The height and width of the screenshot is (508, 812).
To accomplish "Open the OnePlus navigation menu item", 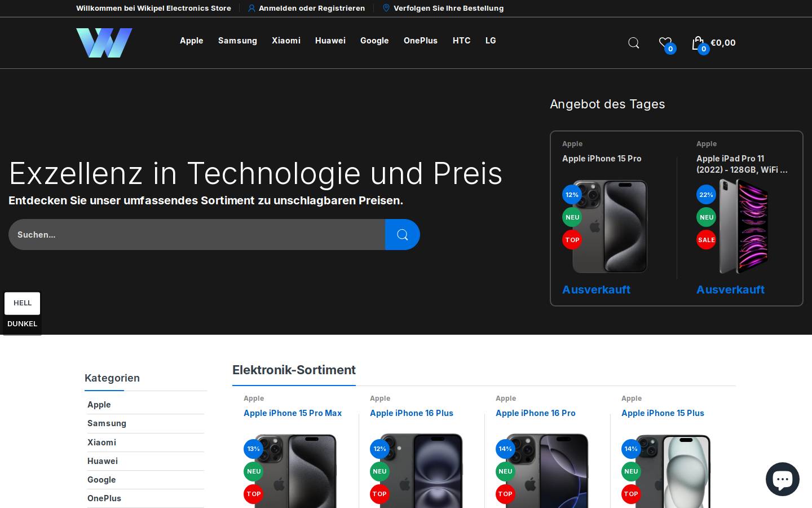I will tap(421, 41).
